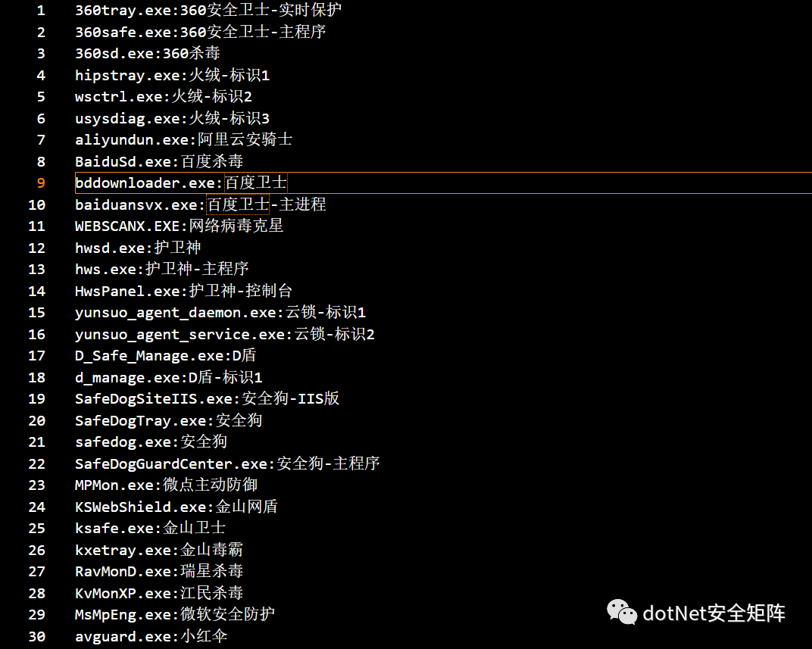
Task: Click the baiduansvx.exe line
Action: 201,204
